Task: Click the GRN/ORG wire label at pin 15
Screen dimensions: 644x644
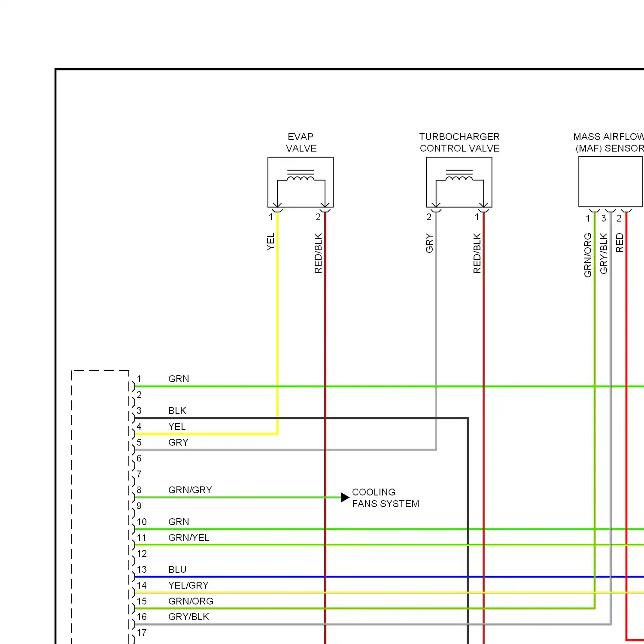Action: pos(191,601)
